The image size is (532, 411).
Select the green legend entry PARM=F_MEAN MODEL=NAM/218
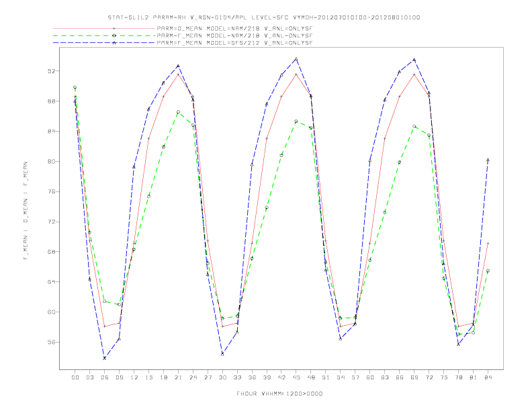click(234, 36)
